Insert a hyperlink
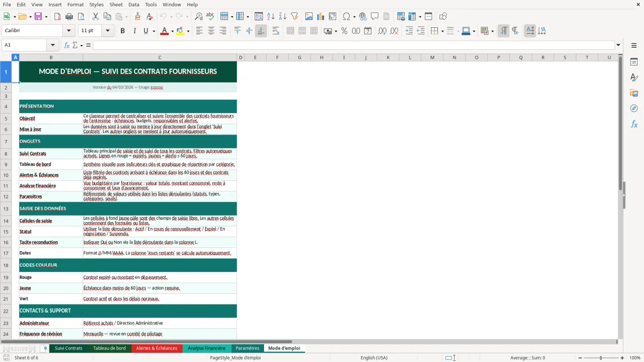The width and height of the screenshot is (644, 362). pos(363,17)
